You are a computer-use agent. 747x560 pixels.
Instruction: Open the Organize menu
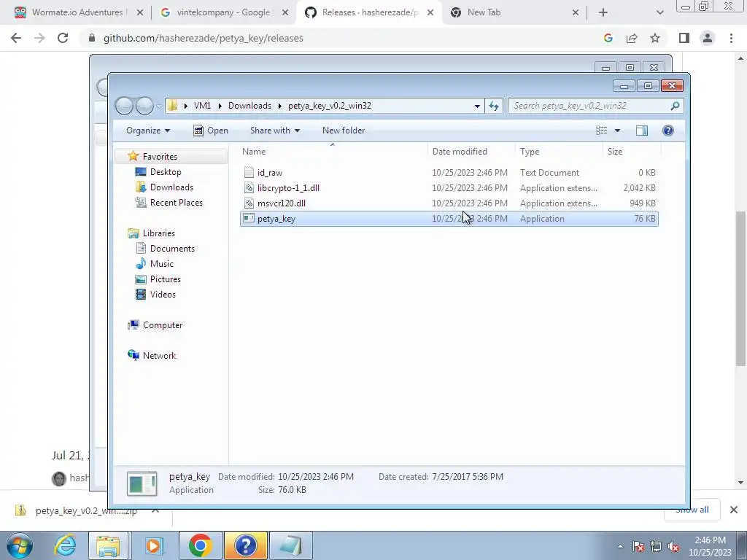coord(147,131)
